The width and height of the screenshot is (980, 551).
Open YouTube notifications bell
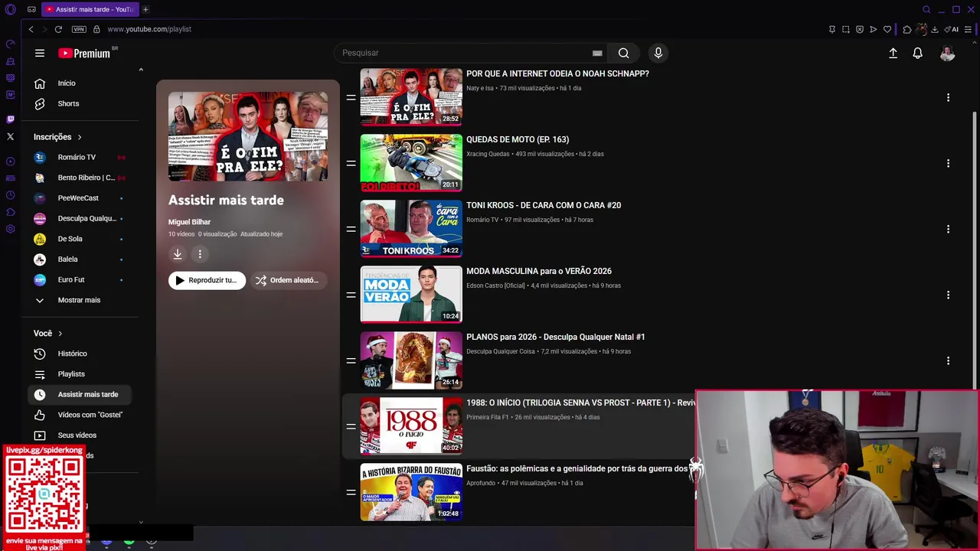pyautogui.click(x=917, y=53)
